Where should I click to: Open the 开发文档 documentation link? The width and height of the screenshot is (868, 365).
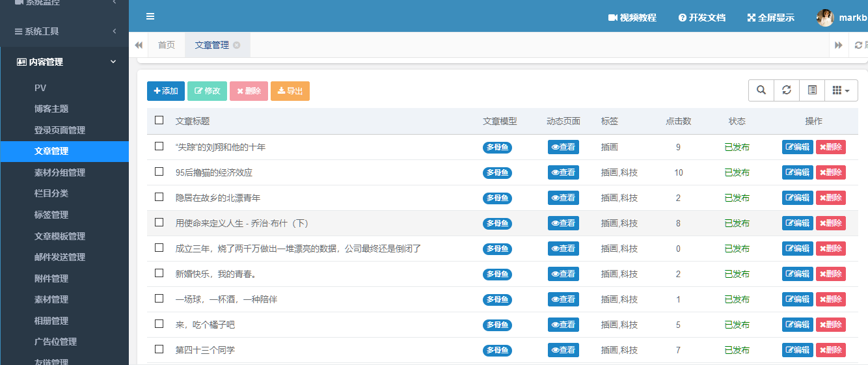pyautogui.click(x=701, y=18)
